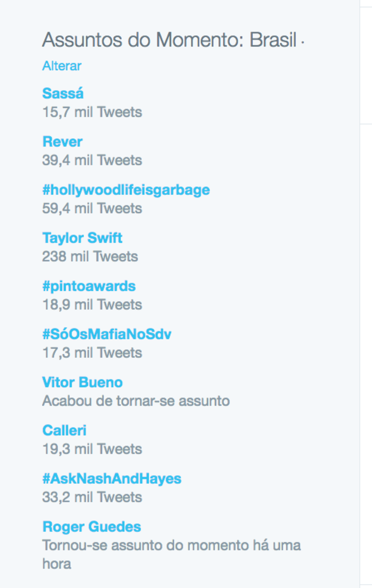372x588 pixels.
Task: Click the 33,2 mil Tweets count
Action: 92,497
